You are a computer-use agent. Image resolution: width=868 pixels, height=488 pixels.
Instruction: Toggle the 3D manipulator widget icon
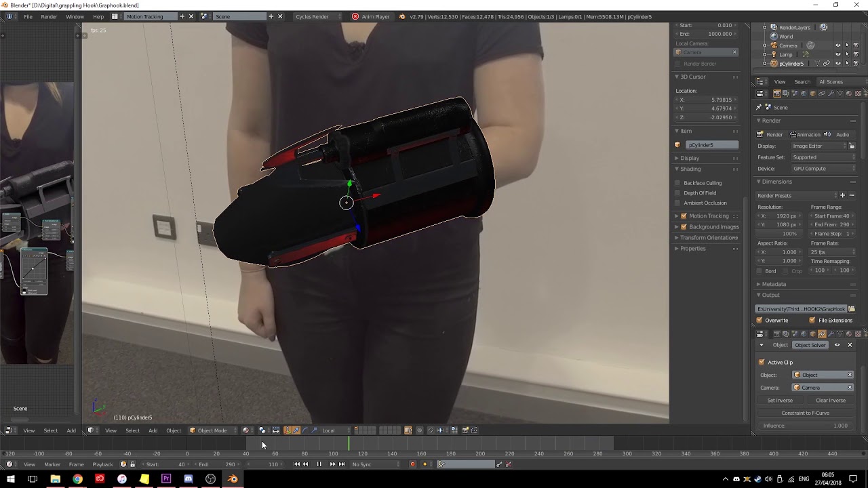click(x=288, y=430)
